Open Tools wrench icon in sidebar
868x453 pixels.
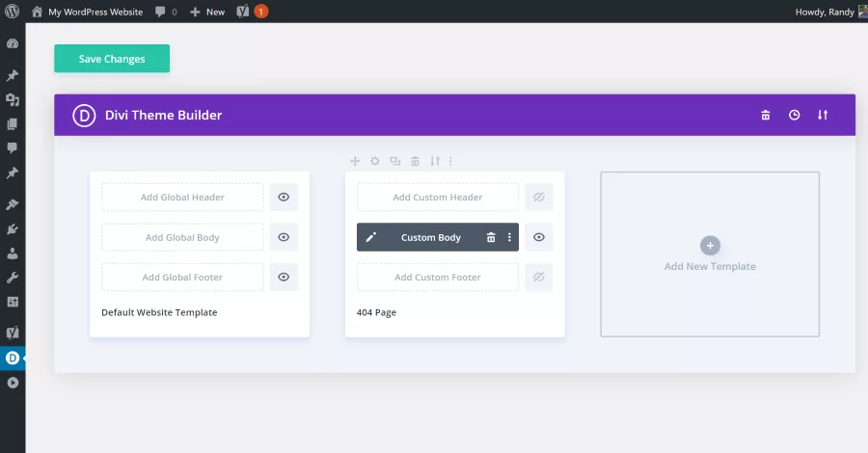[13, 278]
